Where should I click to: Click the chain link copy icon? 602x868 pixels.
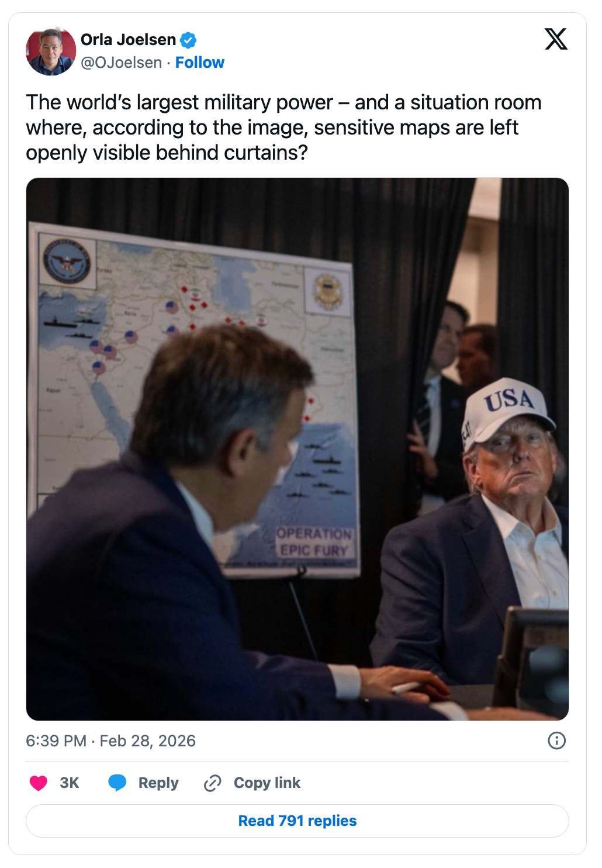212,783
